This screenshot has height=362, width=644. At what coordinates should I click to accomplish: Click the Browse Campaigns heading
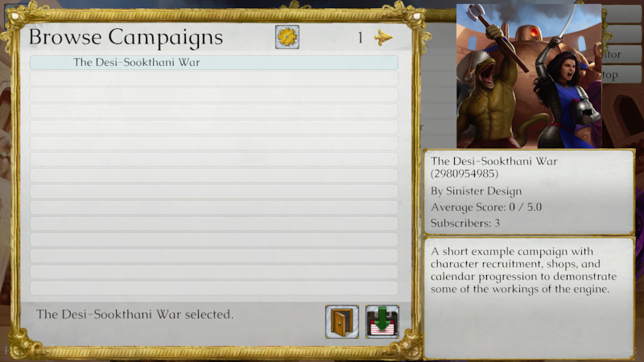pyautogui.click(x=126, y=37)
